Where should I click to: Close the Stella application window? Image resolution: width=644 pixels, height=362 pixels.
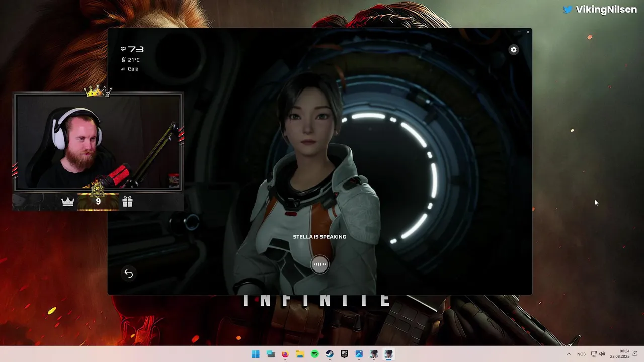point(528,32)
